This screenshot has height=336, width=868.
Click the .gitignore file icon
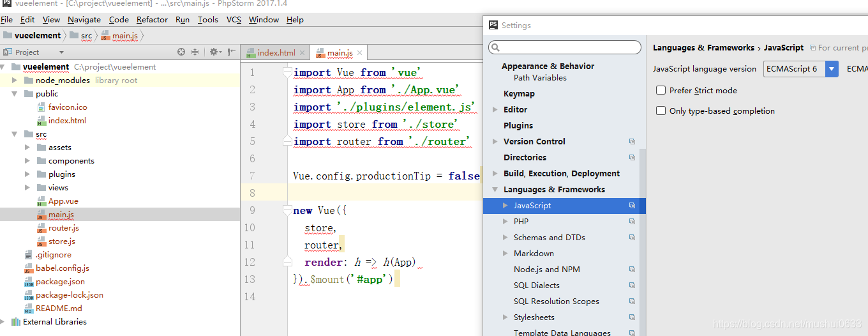(x=29, y=255)
